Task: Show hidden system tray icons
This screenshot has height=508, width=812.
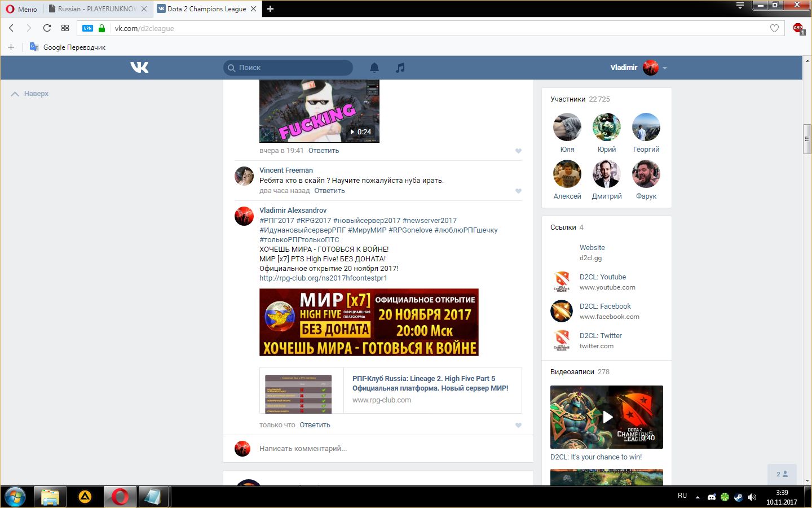Action: pyautogui.click(x=698, y=497)
